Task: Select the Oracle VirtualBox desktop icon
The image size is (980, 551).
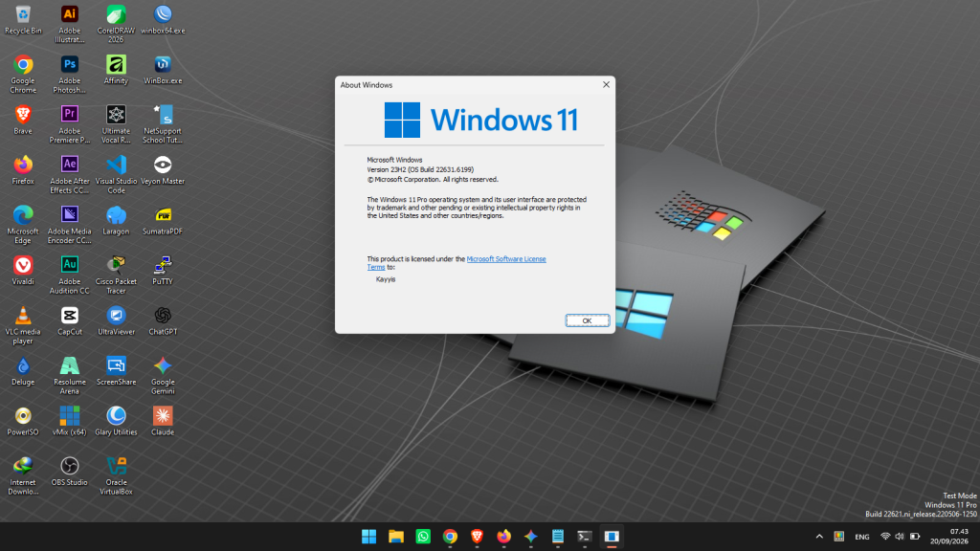Action: coord(116,475)
